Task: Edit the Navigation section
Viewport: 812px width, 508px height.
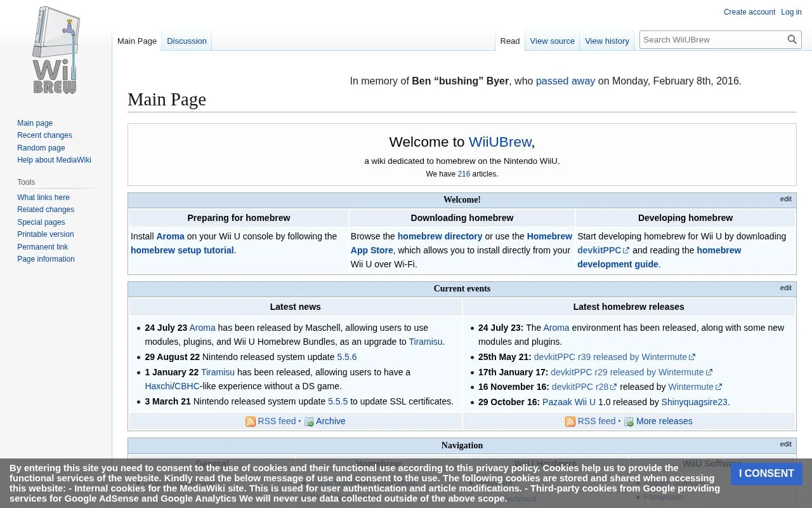Action: click(x=785, y=444)
